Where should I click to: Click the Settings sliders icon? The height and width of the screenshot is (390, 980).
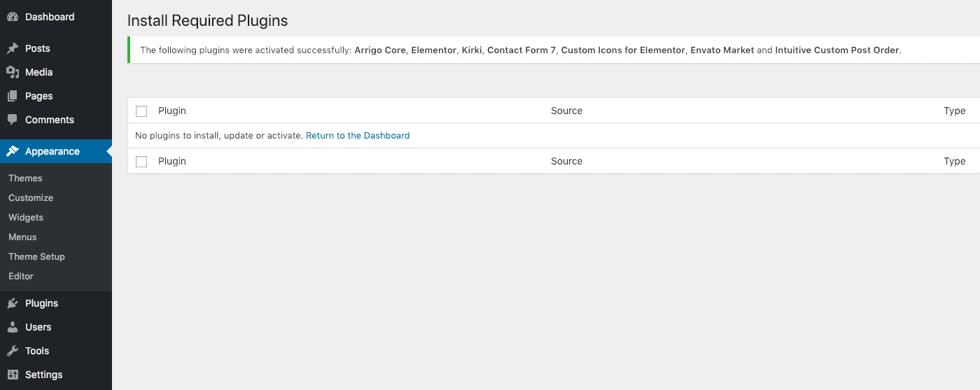pyautogui.click(x=13, y=375)
